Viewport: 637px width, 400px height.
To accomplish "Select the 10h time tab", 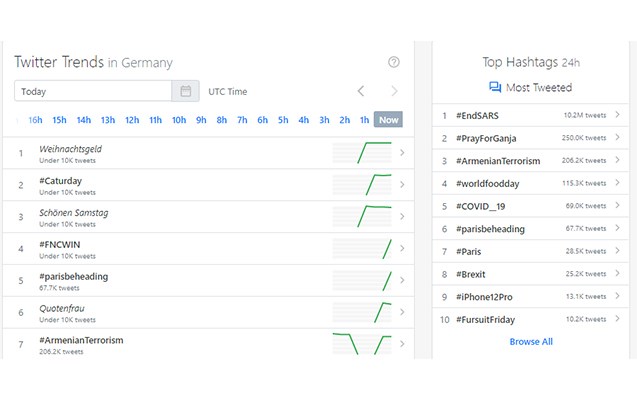I will [x=179, y=120].
